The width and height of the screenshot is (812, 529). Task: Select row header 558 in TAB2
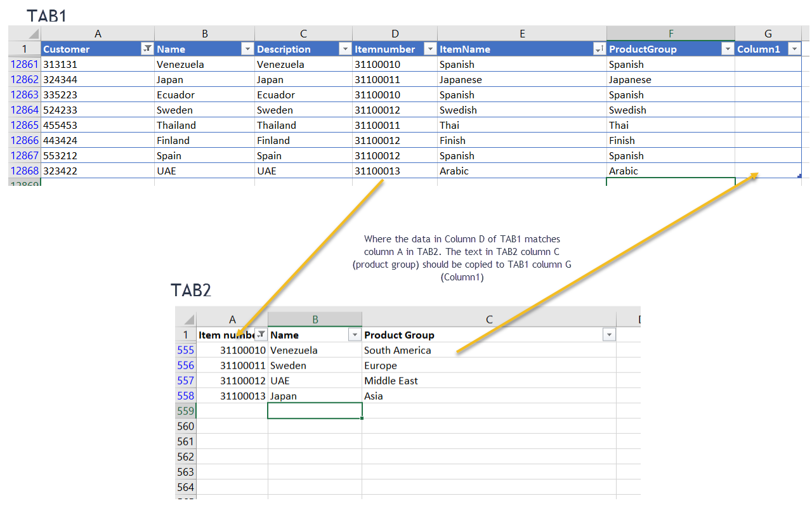186,396
